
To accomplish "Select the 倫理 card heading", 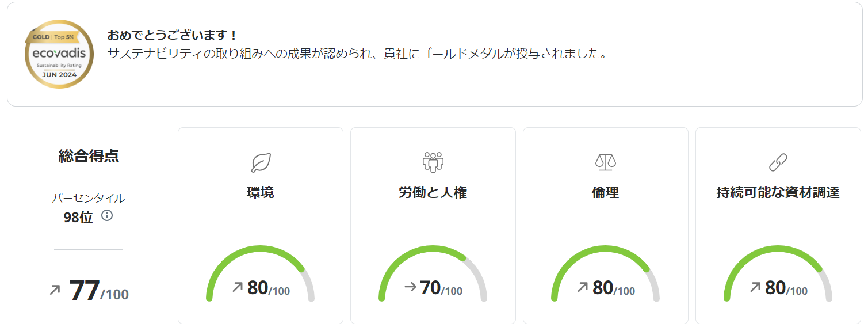I will coord(605,193).
